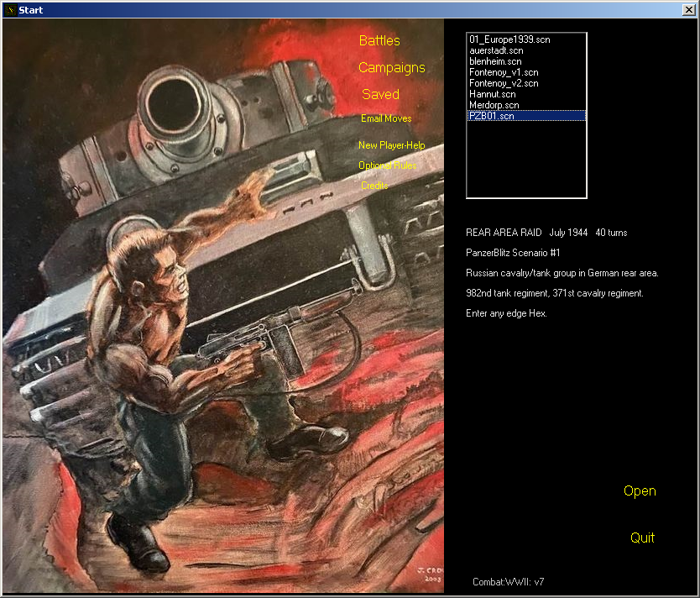
Task: Select Hannut.scn in the list
Action: [x=492, y=94]
